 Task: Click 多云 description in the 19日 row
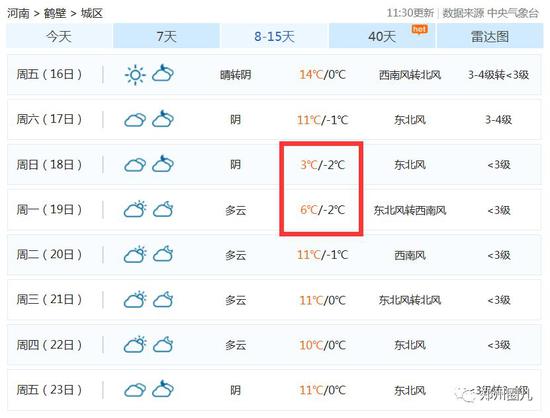click(x=235, y=210)
